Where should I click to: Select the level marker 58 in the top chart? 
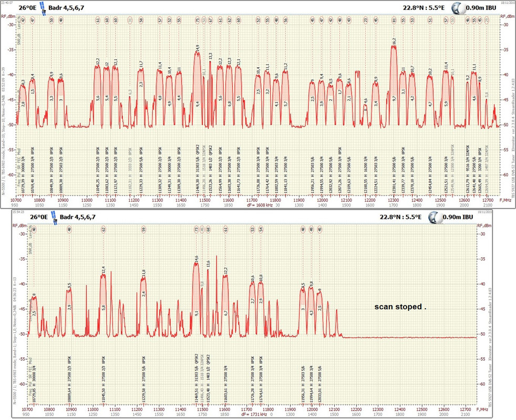pos(141,20)
